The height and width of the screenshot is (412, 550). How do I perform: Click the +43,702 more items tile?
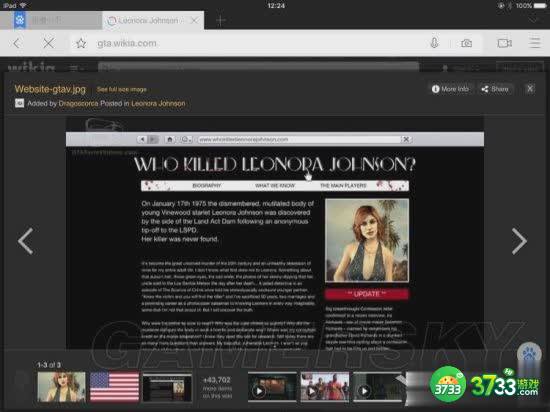(217, 387)
